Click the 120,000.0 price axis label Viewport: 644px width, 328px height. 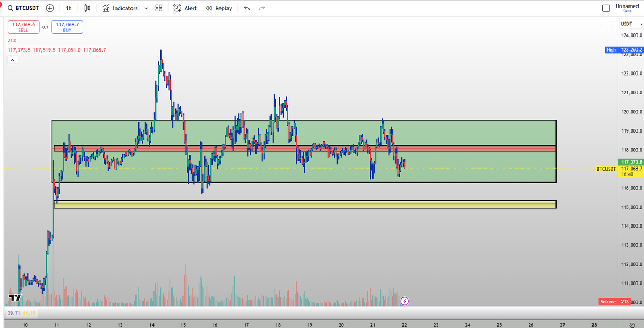click(632, 112)
